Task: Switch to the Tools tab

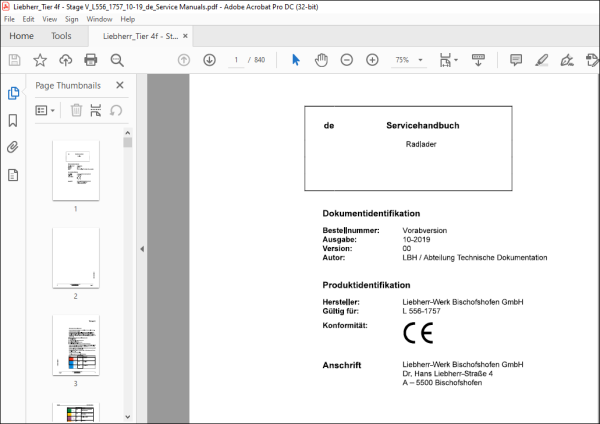Action: [x=61, y=36]
